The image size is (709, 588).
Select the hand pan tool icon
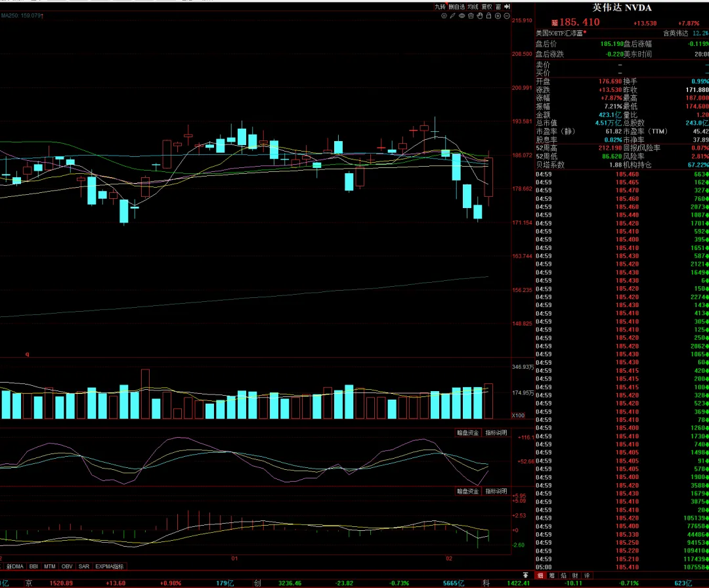tap(480, 16)
